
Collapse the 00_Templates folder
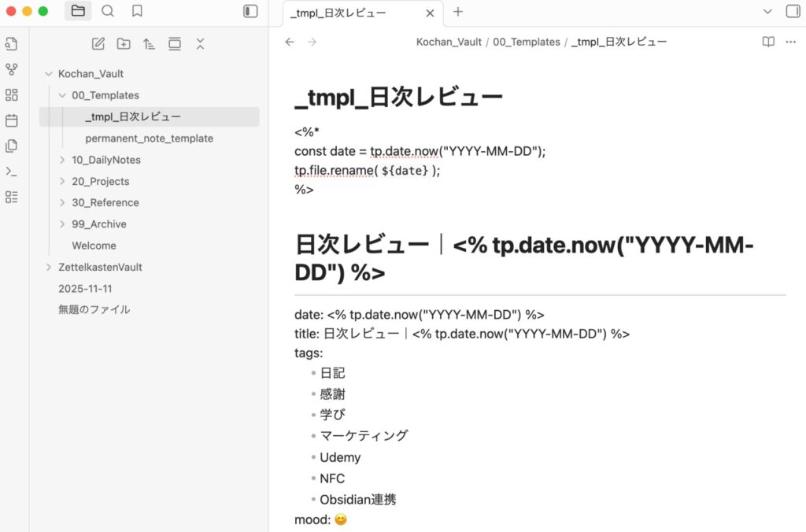tap(63, 95)
